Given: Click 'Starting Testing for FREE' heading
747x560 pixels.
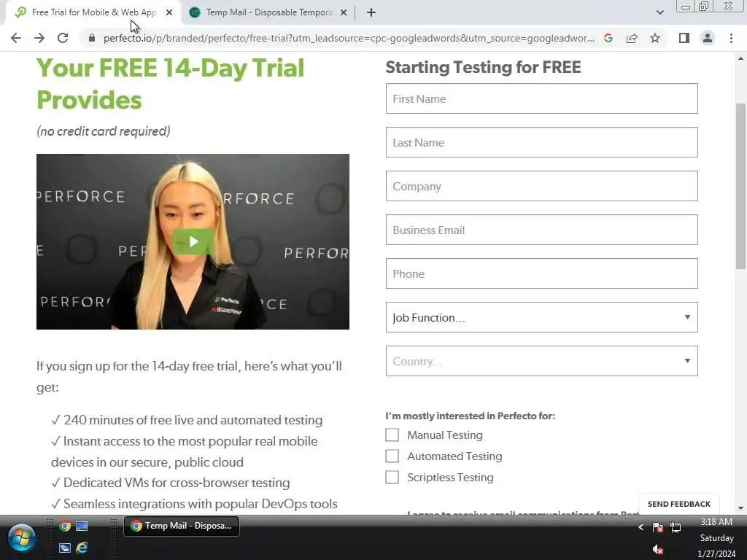Looking at the screenshot, I should tap(483, 67).
